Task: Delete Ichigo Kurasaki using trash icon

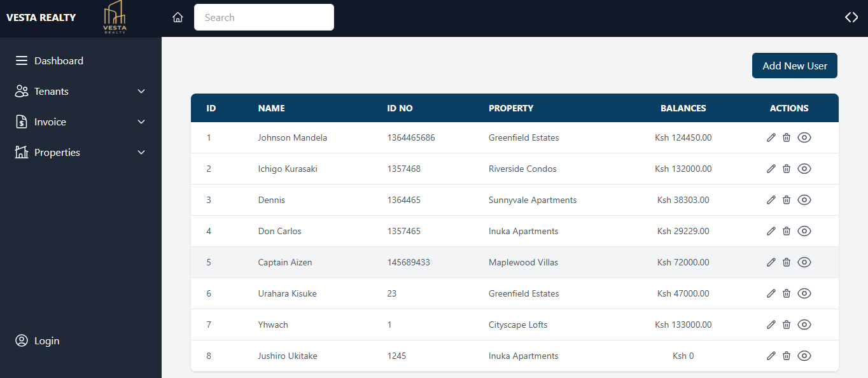Action: pos(787,169)
